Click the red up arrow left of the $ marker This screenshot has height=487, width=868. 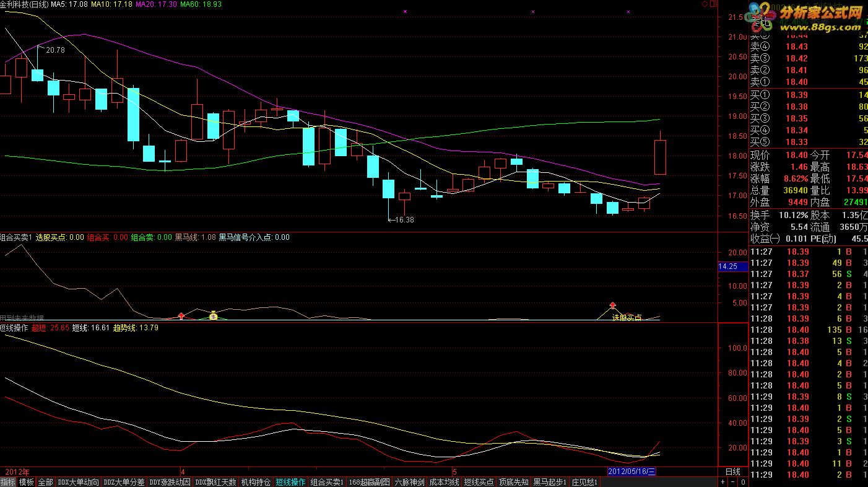click(x=181, y=316)
